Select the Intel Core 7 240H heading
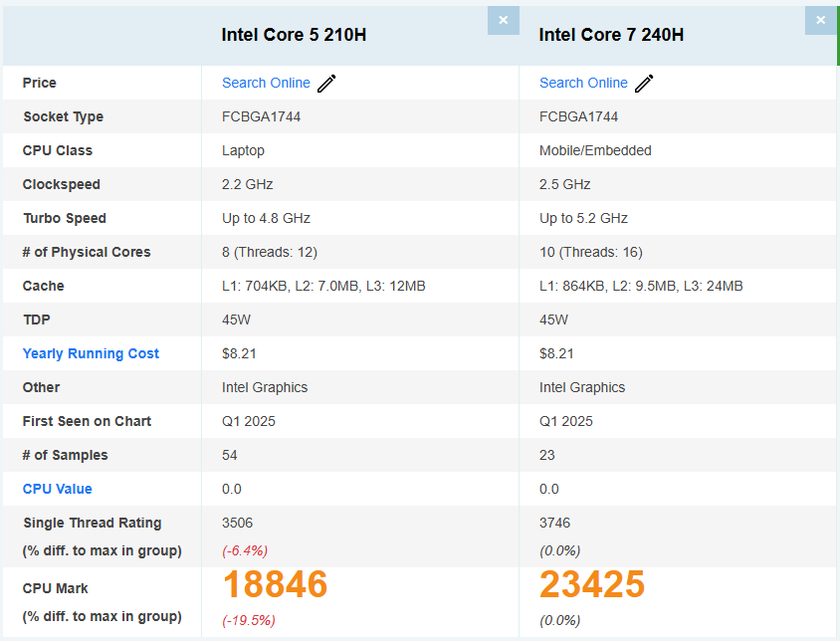Screen dimensions: 840x641 pyautogui.click(x=611, y=35)
